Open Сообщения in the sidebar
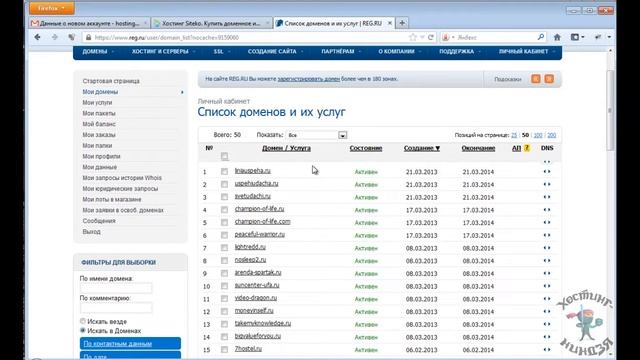Screen dimensions: 640x360 tap(99, 221)
